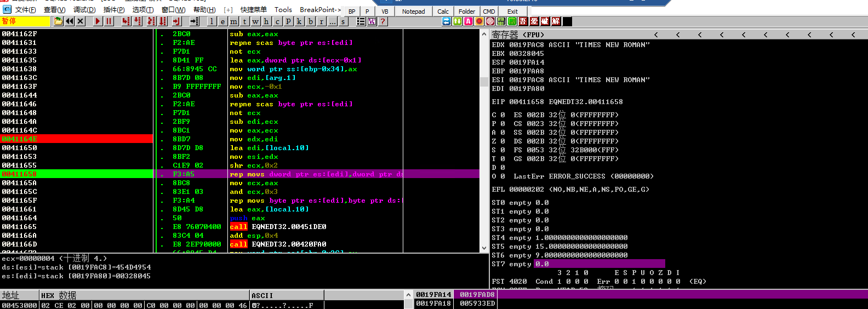Show memory map with the 'm' button
The width and height of the screenshot is (868, 309).
coord(234,21)
